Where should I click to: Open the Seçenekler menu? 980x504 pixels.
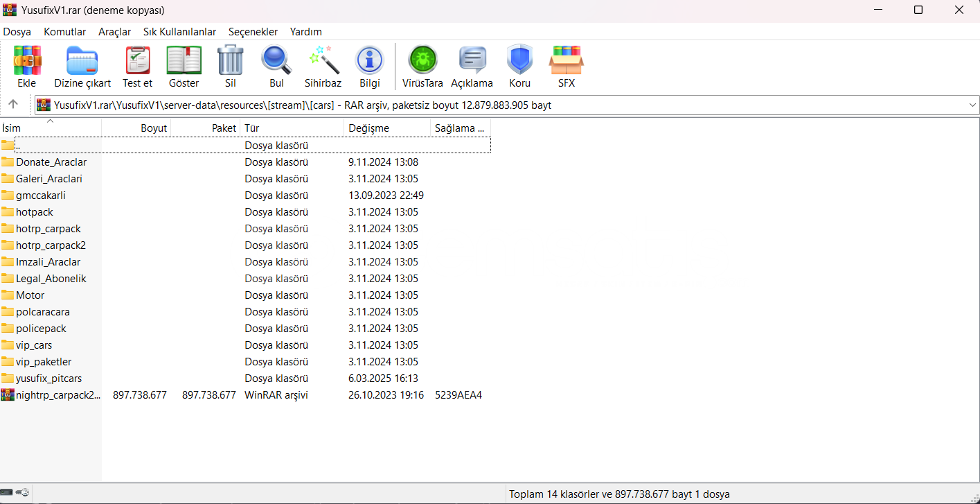[x=253, y=32]
